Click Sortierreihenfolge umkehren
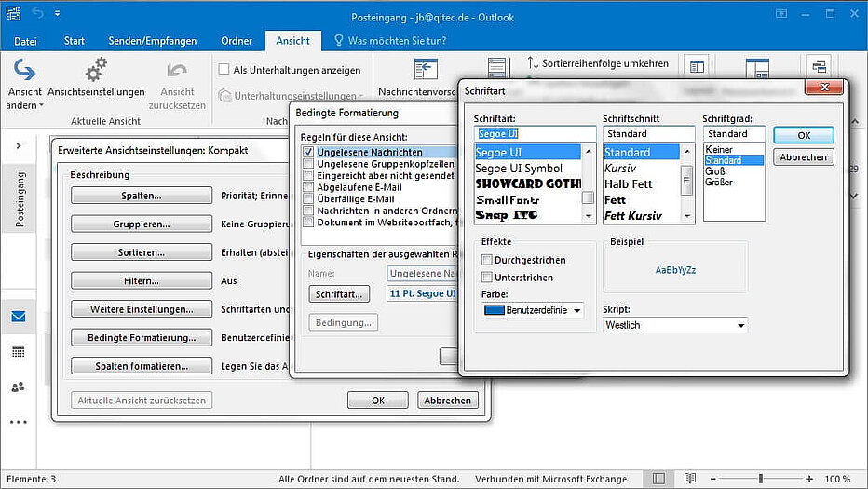The height and width of the screenshot is (489, 868). click(599, 63)
